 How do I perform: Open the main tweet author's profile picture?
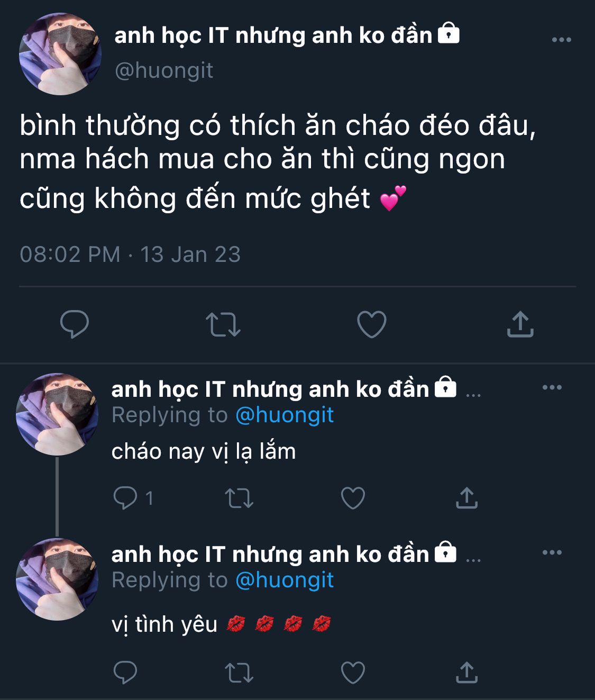point(60,54)
